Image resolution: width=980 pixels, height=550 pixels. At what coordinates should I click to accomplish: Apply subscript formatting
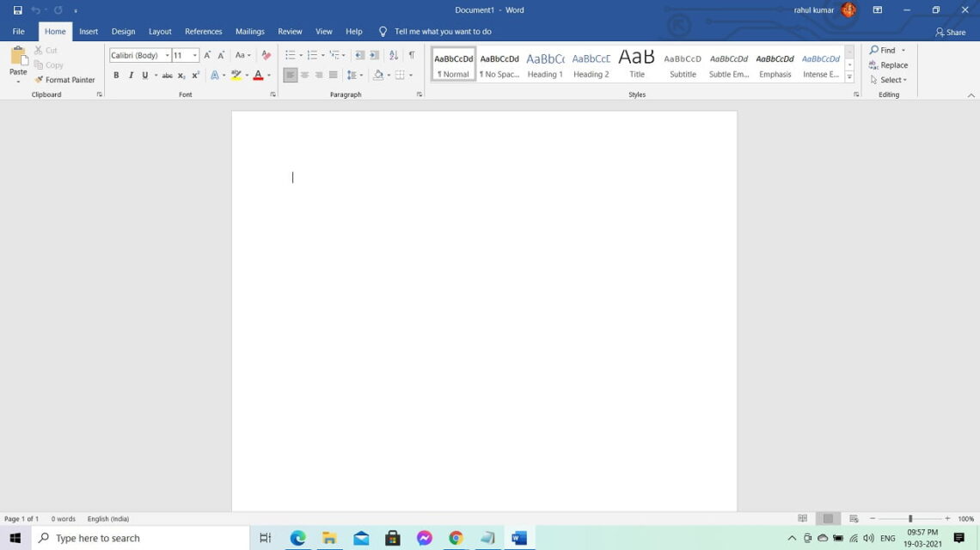tap(181, 76)
